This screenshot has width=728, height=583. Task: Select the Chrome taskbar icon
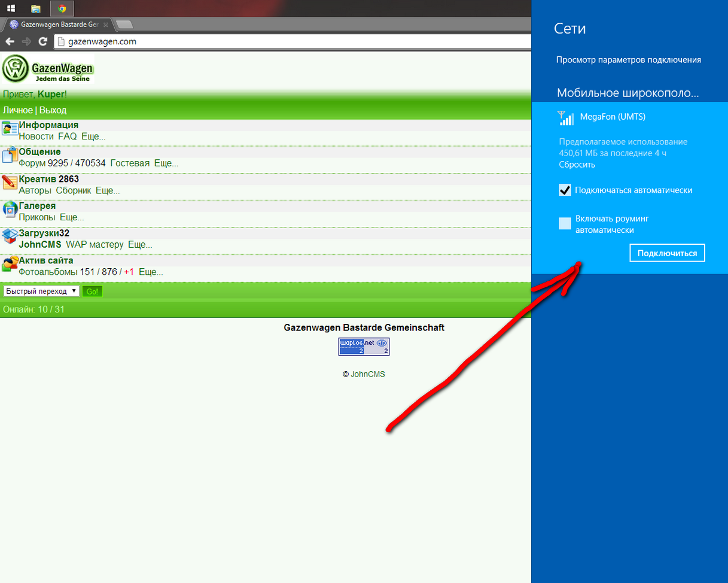[62, 8]
